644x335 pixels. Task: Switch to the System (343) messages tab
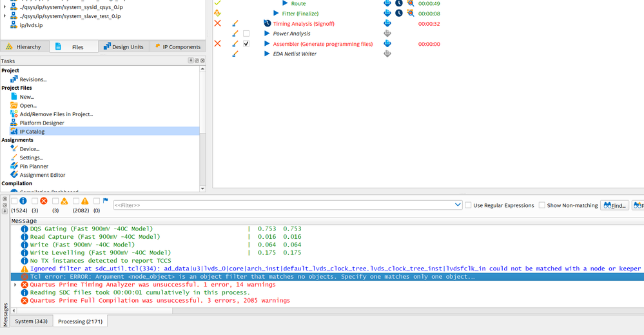coord(31,321)
